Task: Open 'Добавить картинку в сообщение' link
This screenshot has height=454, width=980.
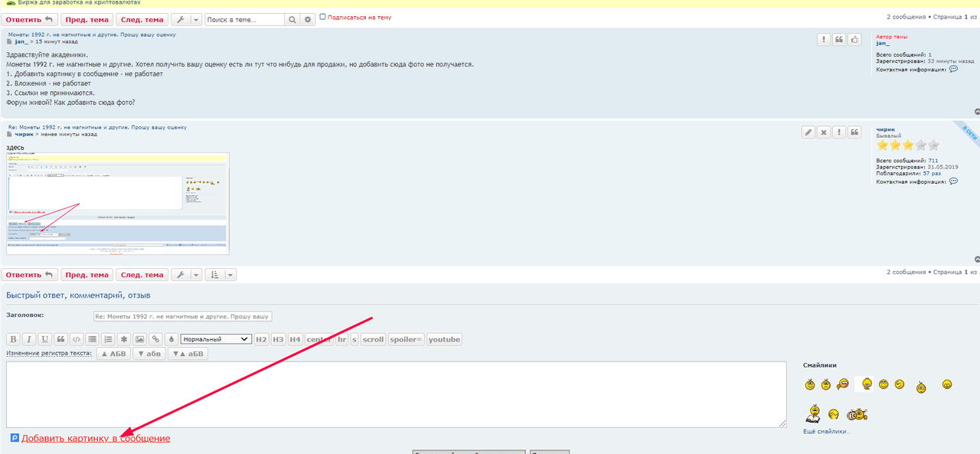Action: click(x=96, y=438)
